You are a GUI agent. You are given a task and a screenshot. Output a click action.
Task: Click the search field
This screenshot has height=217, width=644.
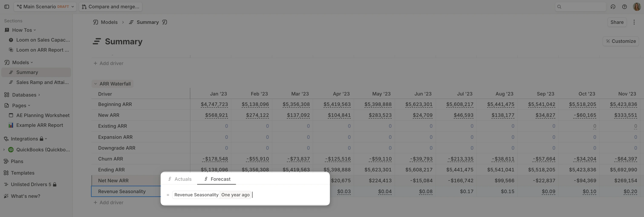click(x=580, y=7)
